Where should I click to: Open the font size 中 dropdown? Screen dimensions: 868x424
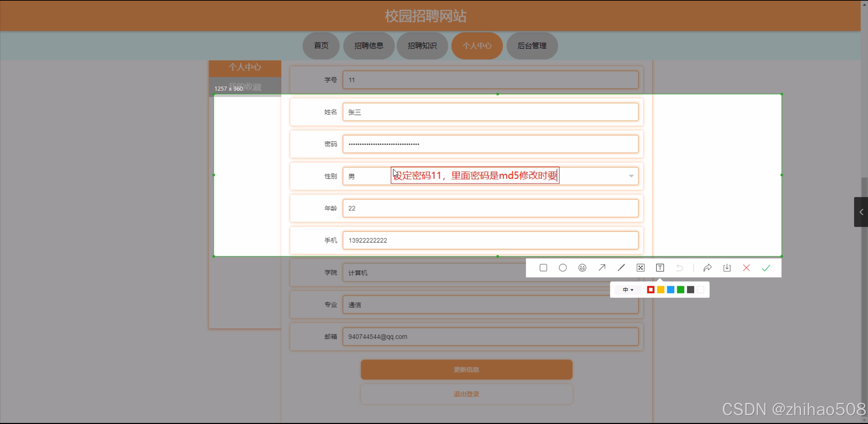pyautogui.click(x=628, y=290)
